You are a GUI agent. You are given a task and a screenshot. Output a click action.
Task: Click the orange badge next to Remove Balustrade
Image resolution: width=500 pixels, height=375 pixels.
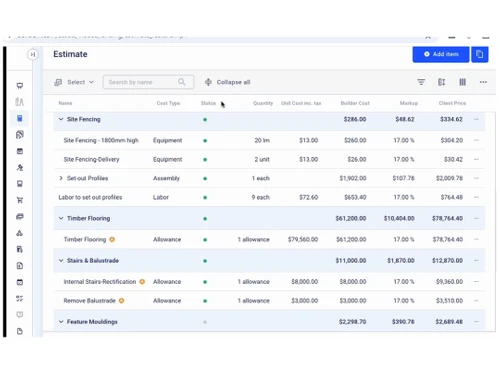point(121,301)
